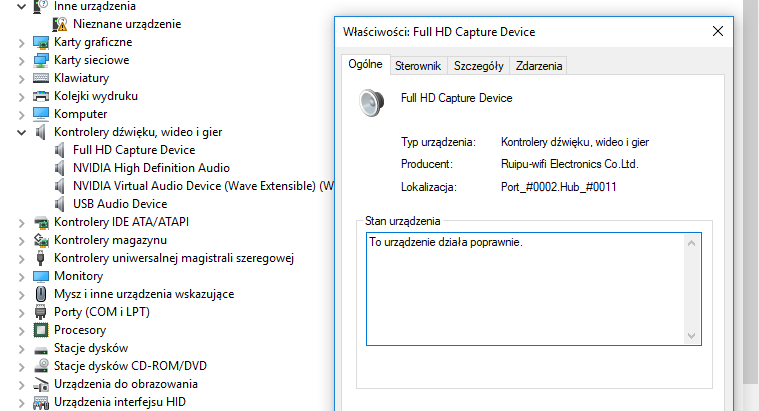Expand the Urządzenia interfejsu HID node
This screenshot has width=759, height=411.
(x=22, y=402)
